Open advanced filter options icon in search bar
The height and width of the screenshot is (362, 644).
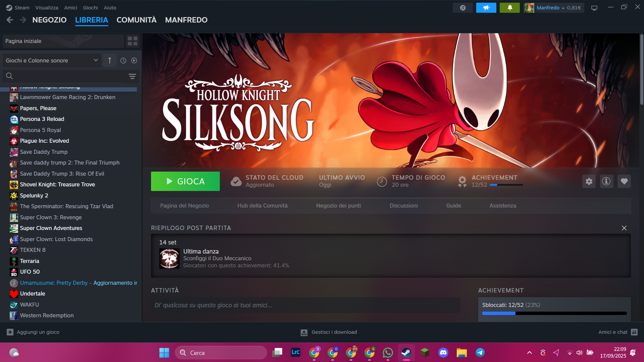point(132,76)
